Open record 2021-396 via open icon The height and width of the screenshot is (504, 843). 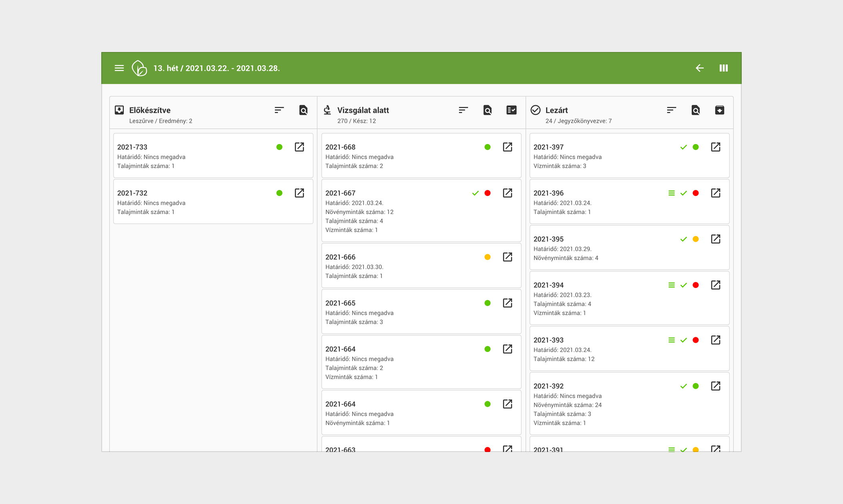click(715, 193)
